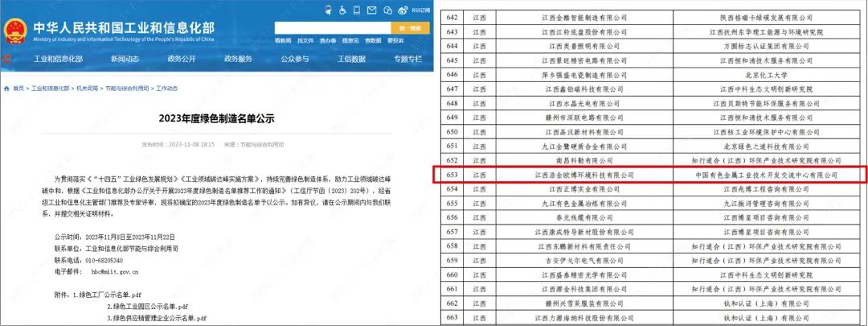Screen dimensions: 868x326
Task: Click the wheelchair accessibility icon
Action: 342,10
